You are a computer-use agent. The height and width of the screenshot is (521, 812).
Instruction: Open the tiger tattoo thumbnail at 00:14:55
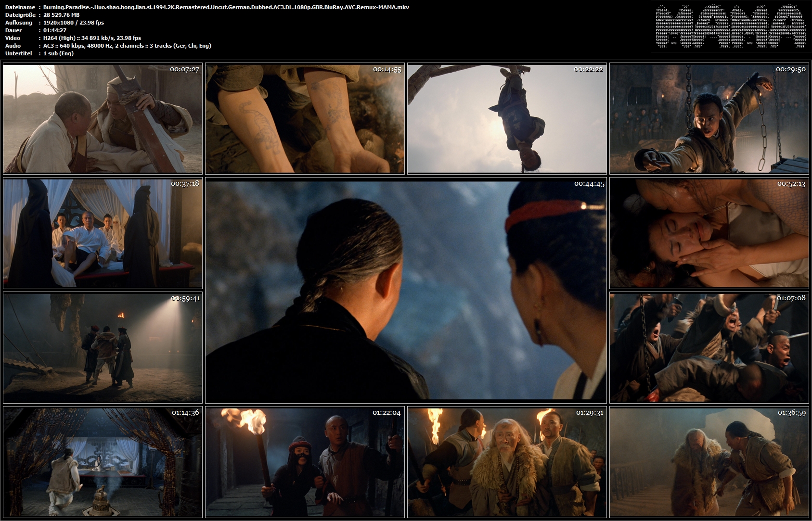305,119
